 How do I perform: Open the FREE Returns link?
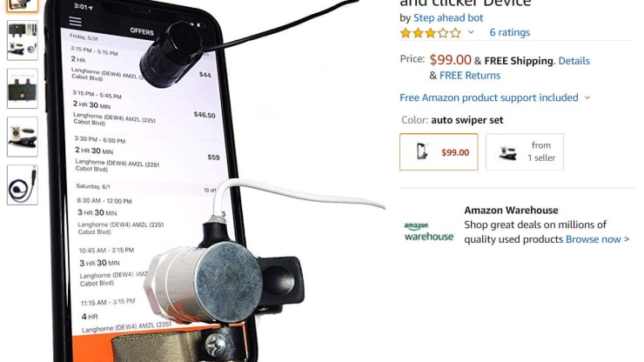[x=470, y=76]
